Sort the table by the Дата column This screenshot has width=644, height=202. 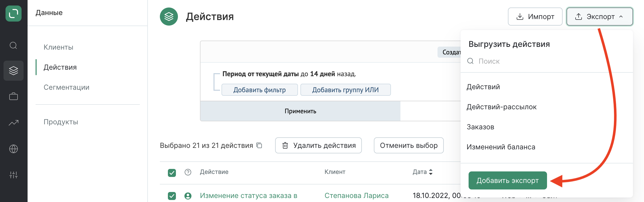(423, 172)
